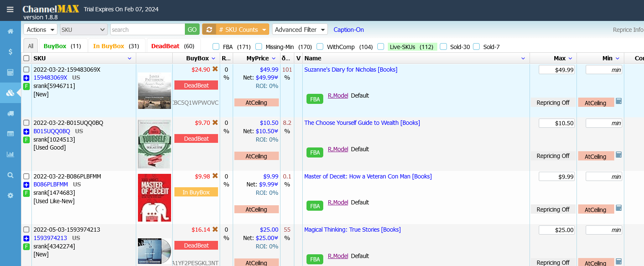The height and width of the screenshot is (266, 644).
Task: Select the calculator icon in the sidebar
Action: point(10,72)
